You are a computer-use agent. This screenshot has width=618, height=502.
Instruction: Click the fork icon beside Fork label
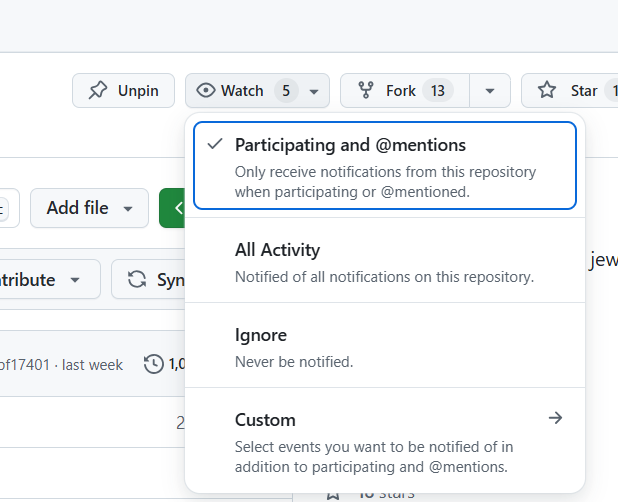pos(366,91)
